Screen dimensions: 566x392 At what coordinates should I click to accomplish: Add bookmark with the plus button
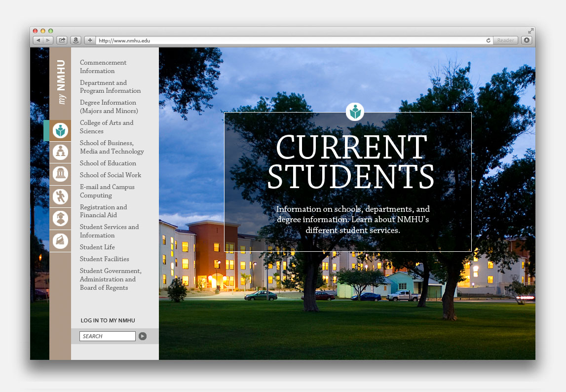tap(90, 40)
